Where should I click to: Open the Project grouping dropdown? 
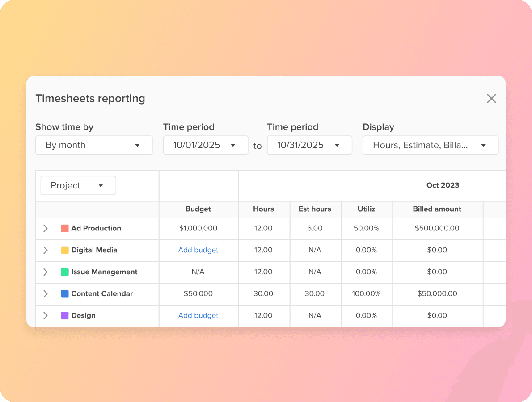coord(78,185)
